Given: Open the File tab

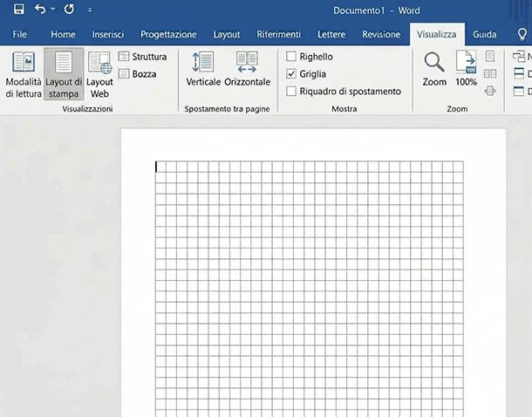Looking at the screenshot, I should tap(20, 34).
